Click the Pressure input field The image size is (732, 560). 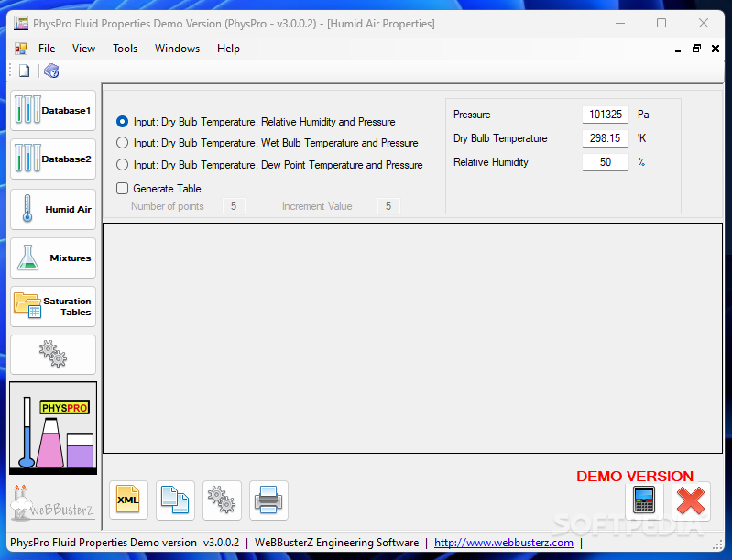[606, 115]
